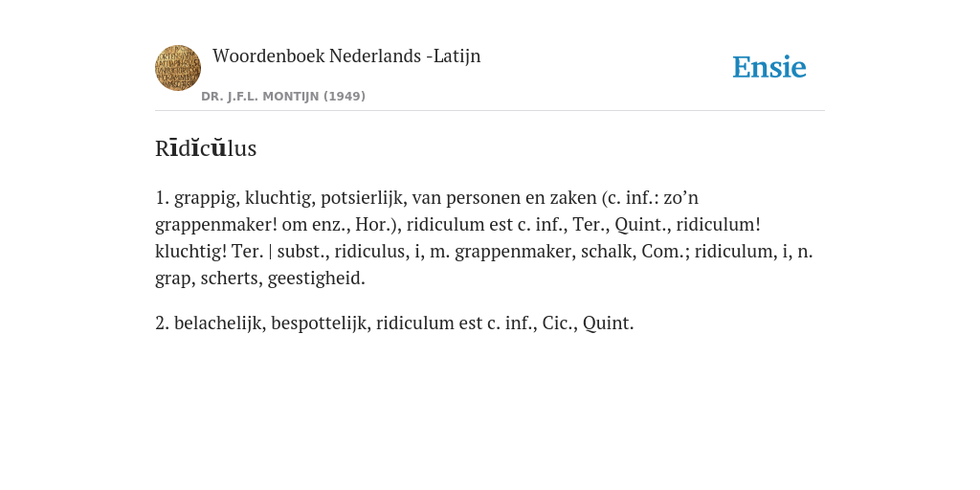Screen dimensions: 980x490
Task: Click the word 'geestigheid.'
Action: tap(316, 278)
